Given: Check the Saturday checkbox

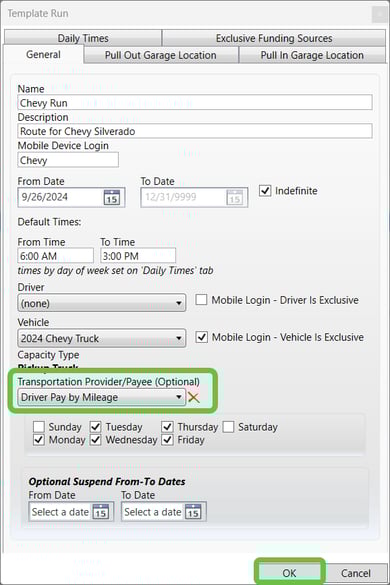Looking at the screenshot, I should click(x=228, y=426).
